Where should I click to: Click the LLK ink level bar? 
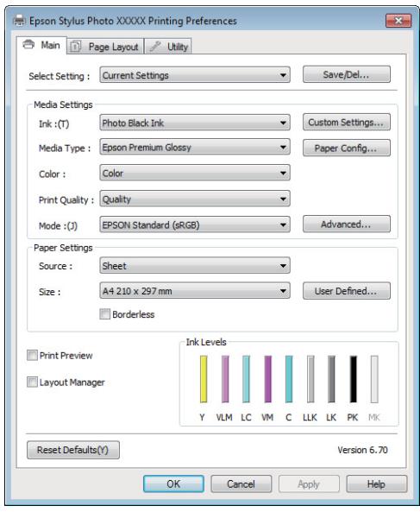(x=310, y=379)
